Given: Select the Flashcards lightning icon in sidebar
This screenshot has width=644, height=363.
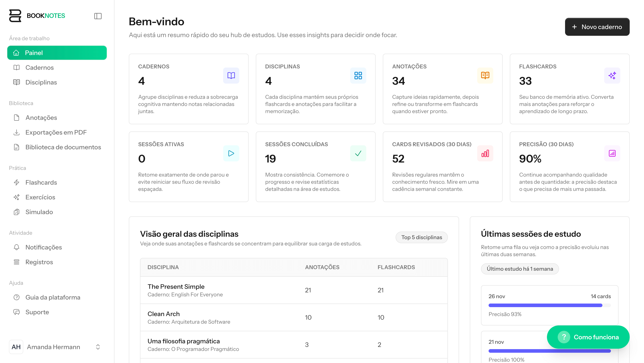Looking at the screenshot, I should click(16, 182).
